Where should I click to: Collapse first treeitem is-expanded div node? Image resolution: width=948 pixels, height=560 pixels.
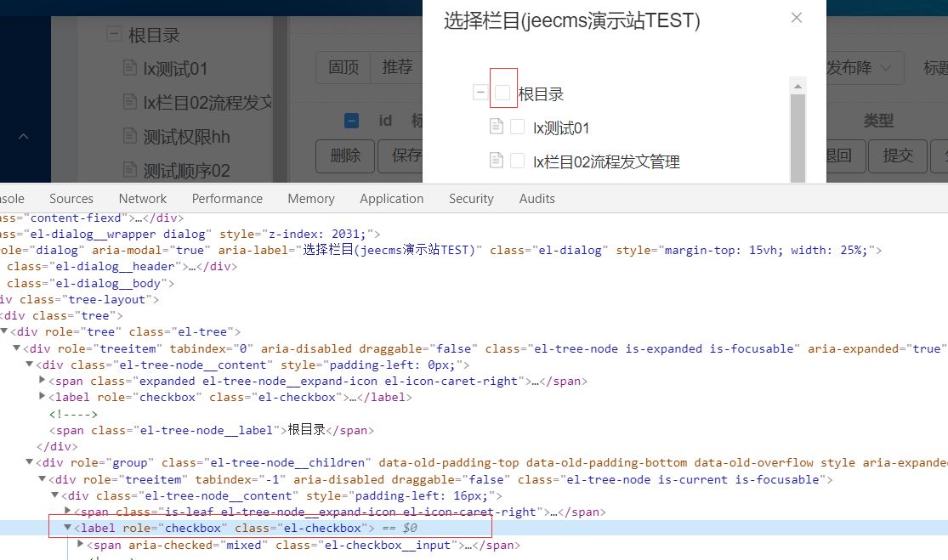[x=17, y=348]
